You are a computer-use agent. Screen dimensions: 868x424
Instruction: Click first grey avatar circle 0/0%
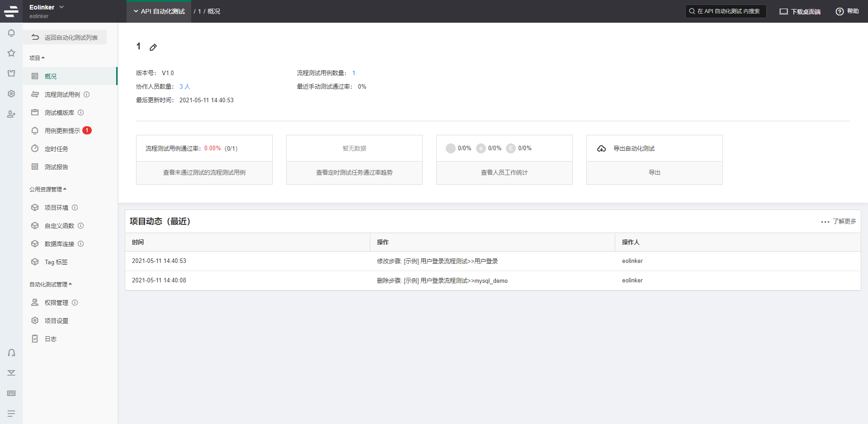(451, 148)
